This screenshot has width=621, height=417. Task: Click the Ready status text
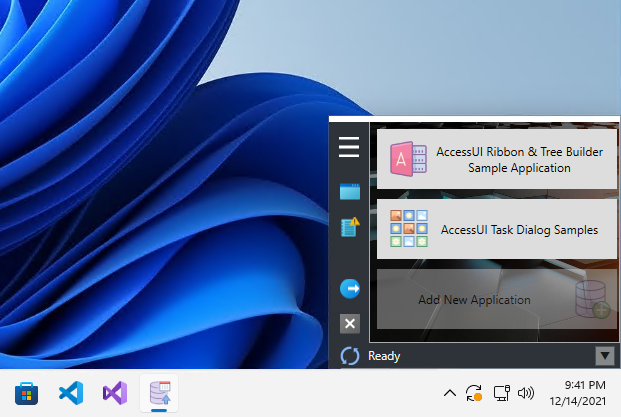(x=384, y=356)
